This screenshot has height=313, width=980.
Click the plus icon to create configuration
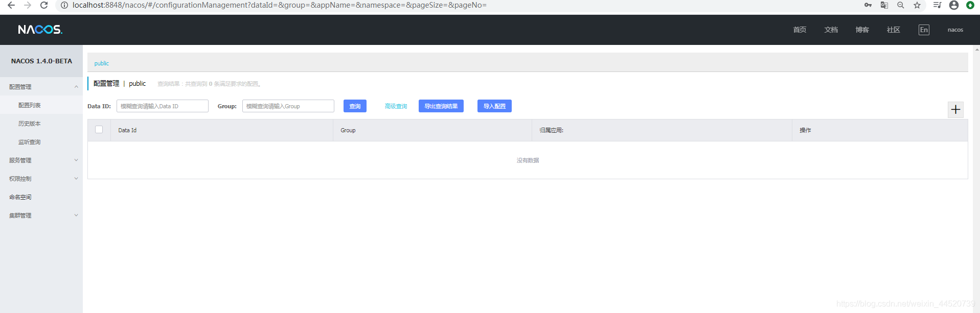tap(955, 109)
